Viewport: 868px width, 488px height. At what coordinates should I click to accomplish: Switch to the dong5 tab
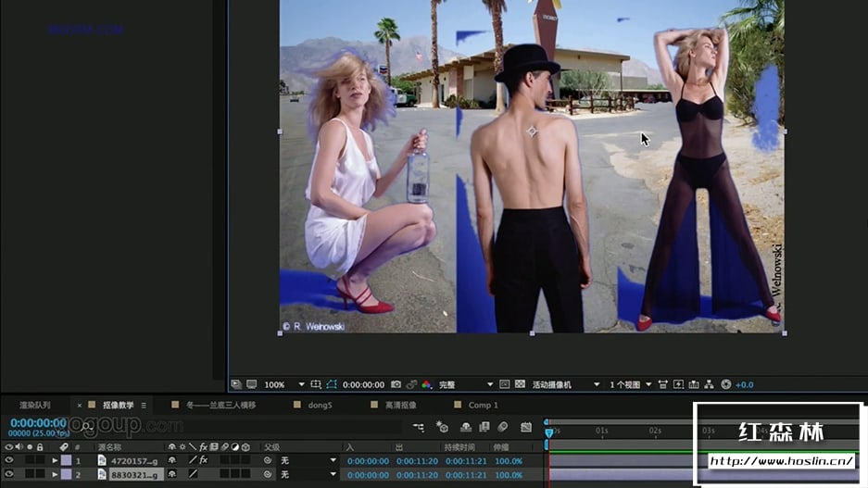pos(320,405)
